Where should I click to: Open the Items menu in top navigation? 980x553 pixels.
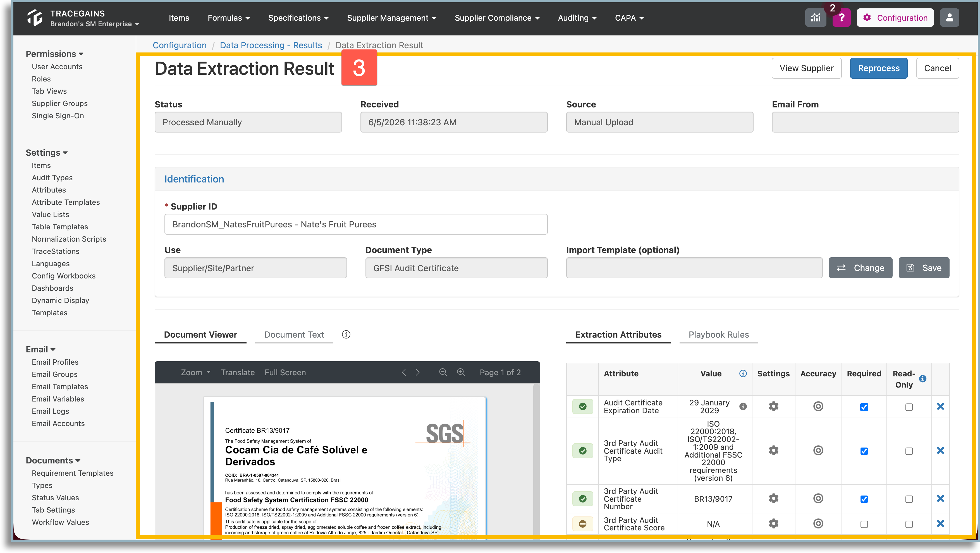[x=179, y=18]
